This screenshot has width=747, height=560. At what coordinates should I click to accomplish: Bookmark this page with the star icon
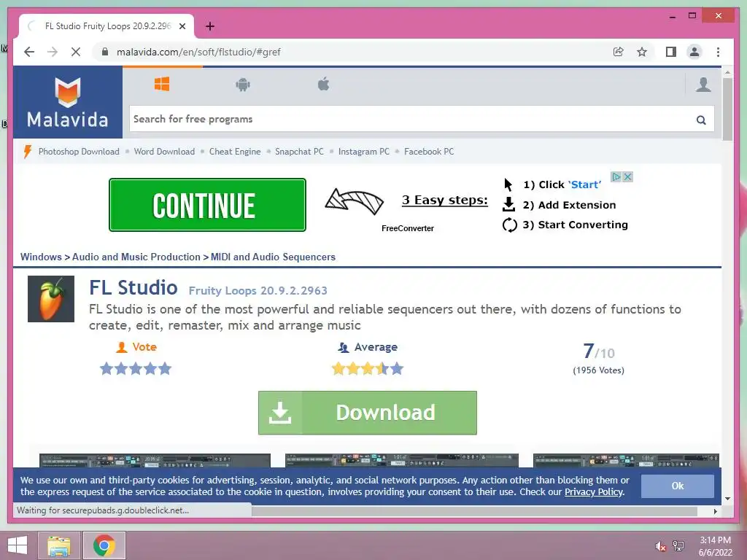[642, 52]
